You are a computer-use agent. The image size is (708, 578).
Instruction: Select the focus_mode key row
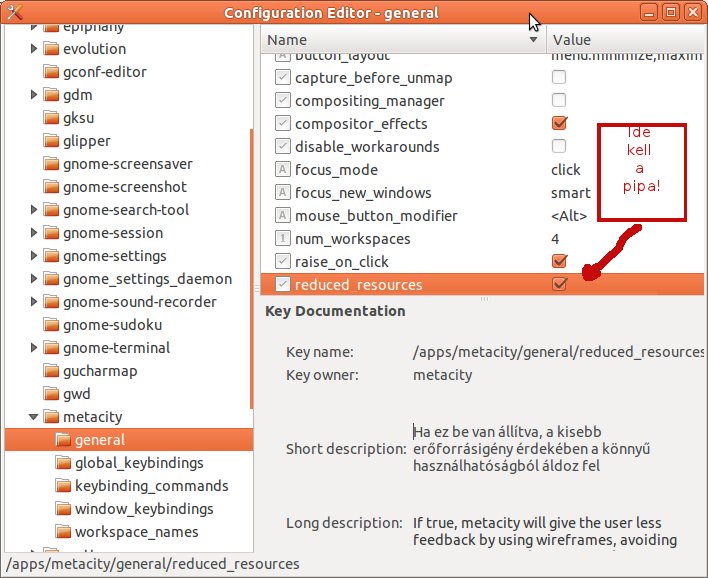[x=482, y=170]
